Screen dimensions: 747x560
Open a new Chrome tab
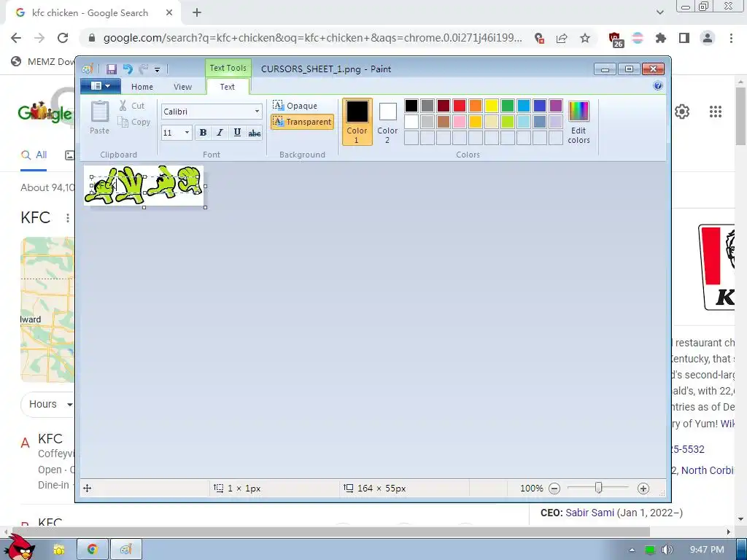click(197, 13)
